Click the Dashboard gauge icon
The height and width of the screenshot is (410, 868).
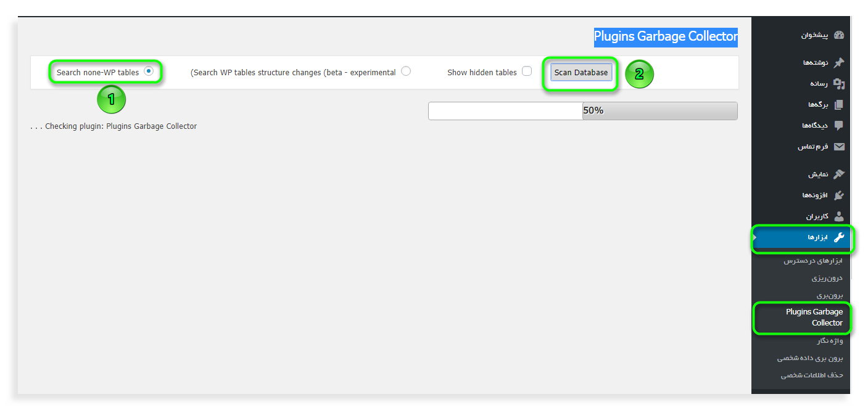[838, 35]
